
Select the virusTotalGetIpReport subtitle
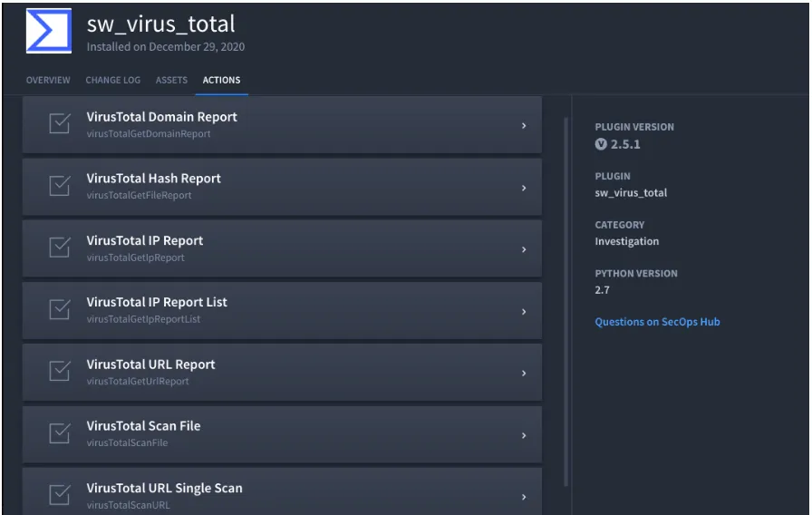(135, 257)
